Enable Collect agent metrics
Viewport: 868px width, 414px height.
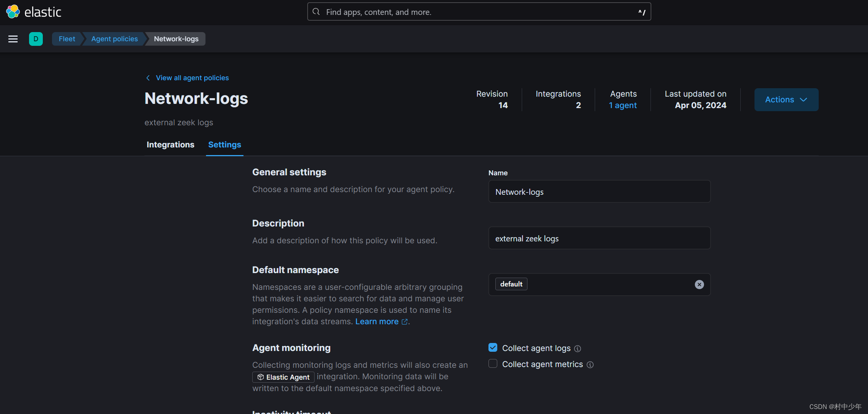click(493, 364)
